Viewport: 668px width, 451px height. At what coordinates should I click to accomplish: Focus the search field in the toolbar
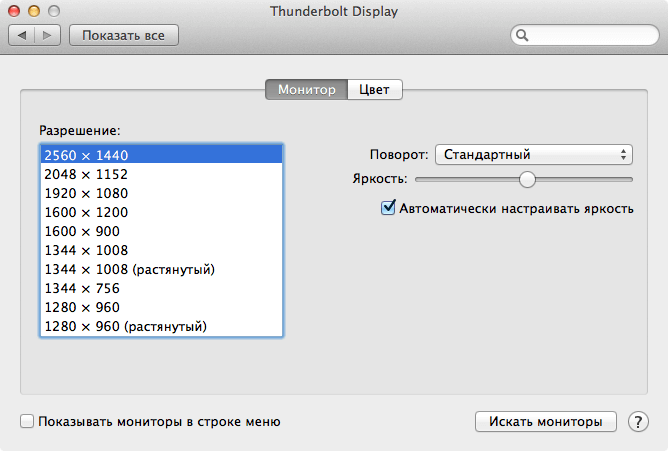click(584, 35)
